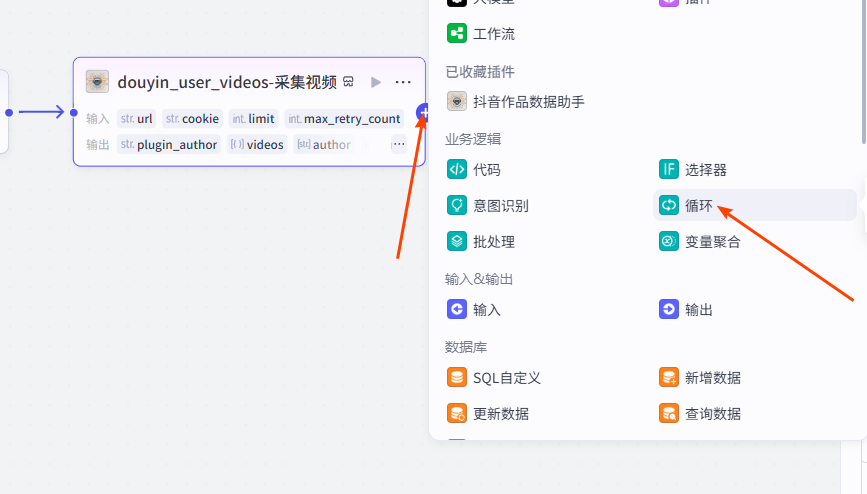Click the 工作流 label in node menu
867x494 pixels.
pyautogui.click(x=494, y=34)
